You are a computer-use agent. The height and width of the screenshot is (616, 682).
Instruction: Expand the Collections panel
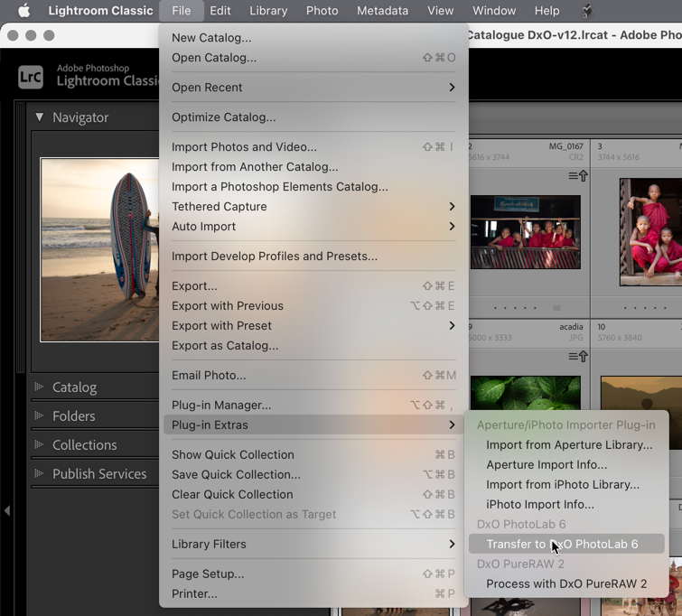[x=39, y=444]
